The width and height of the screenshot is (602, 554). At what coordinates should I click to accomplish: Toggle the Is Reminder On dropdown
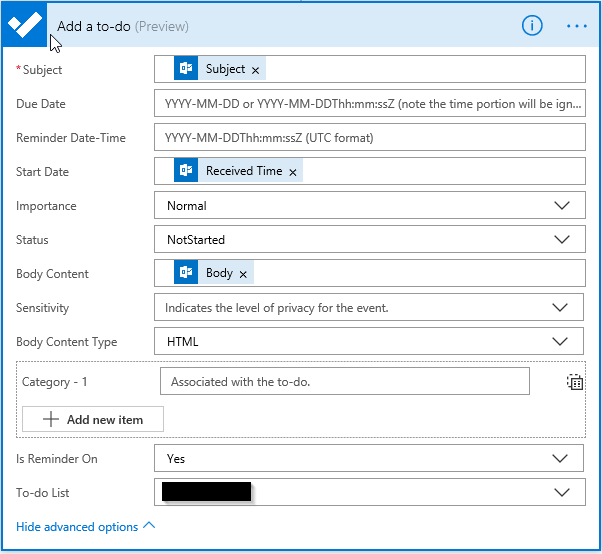tap(562, 459)
